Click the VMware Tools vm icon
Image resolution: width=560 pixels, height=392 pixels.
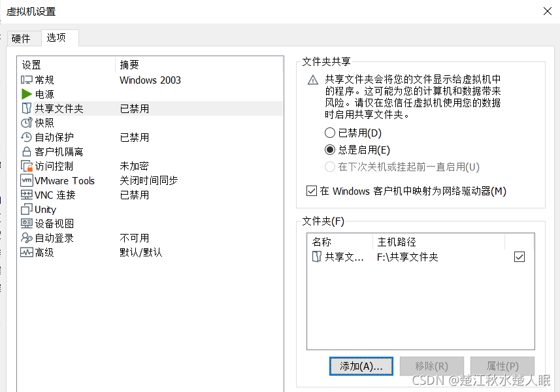(26, 180)
